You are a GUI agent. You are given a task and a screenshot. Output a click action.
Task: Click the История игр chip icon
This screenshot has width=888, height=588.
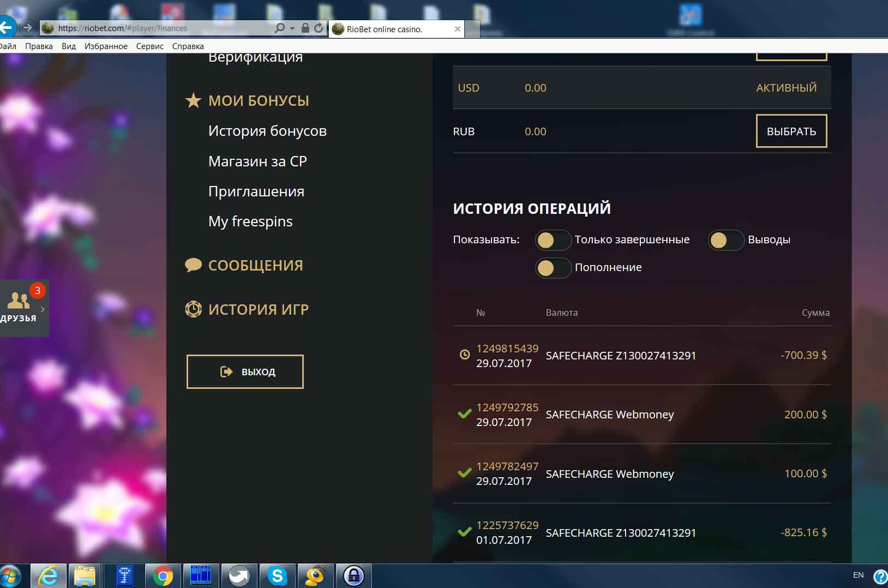(193, 309)
